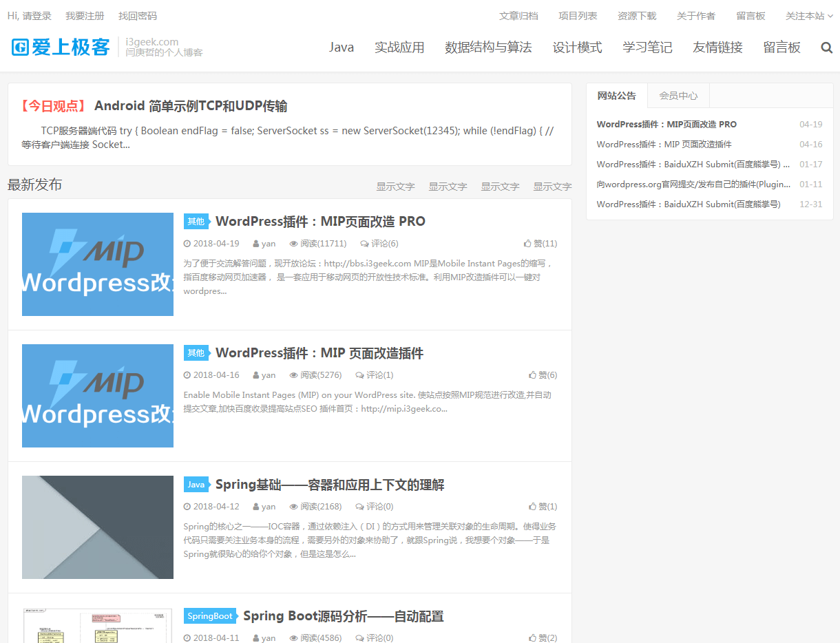Open the 学习笔记 navigation menu
The height and width of the screenshot is (643, 840).
pos(647,48)
